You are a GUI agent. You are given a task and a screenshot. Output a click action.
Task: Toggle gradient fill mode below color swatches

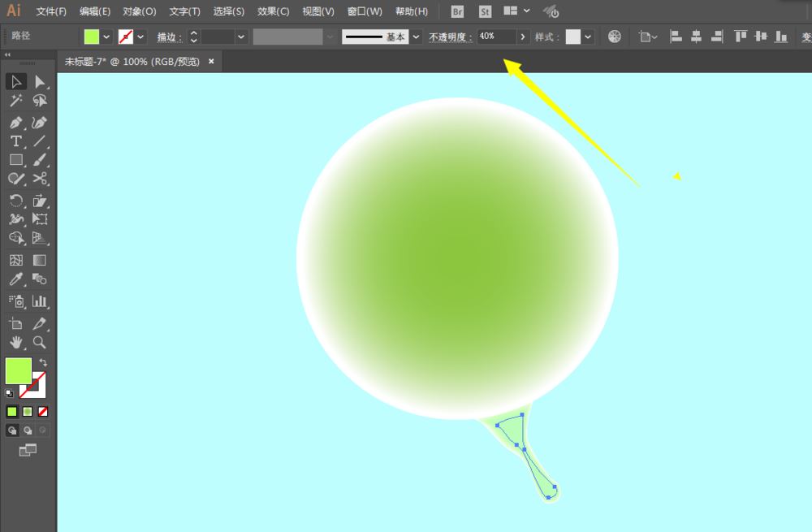[x=26, y=412]
